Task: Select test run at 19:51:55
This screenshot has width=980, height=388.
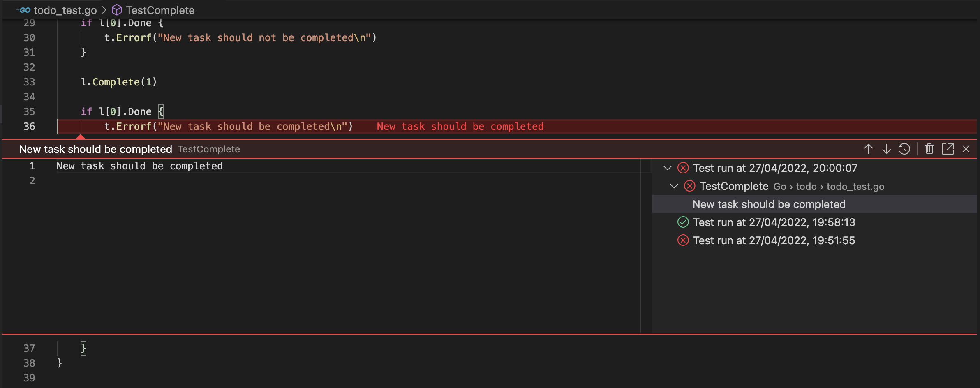Action: coord(774,240)
